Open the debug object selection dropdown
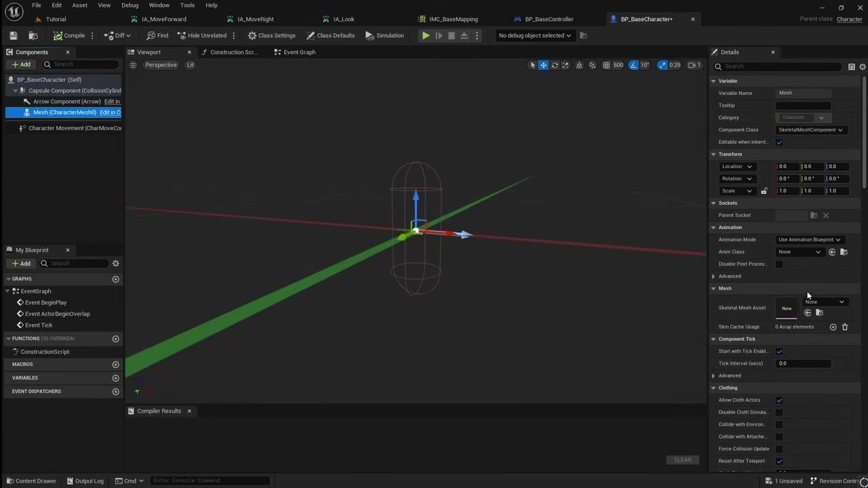868x488 pixels. point(535,35)
